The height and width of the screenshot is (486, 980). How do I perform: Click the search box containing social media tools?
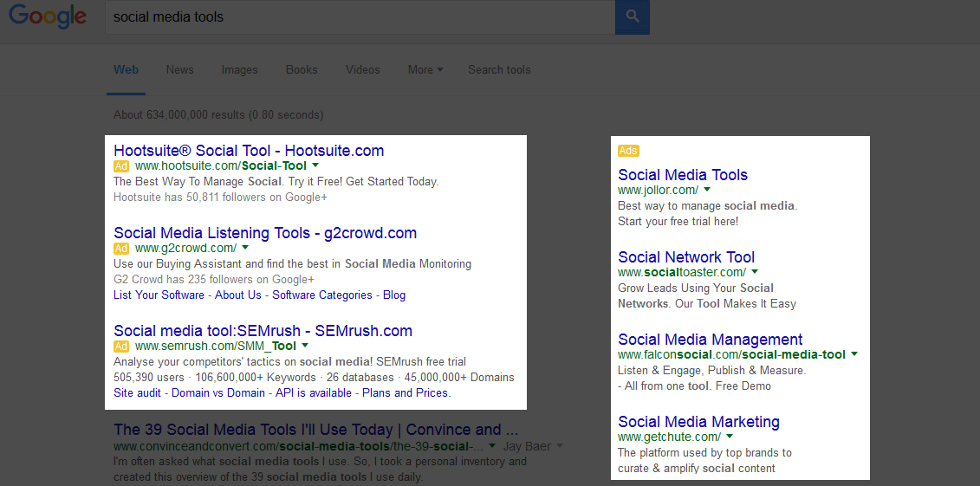click(360, 16)
